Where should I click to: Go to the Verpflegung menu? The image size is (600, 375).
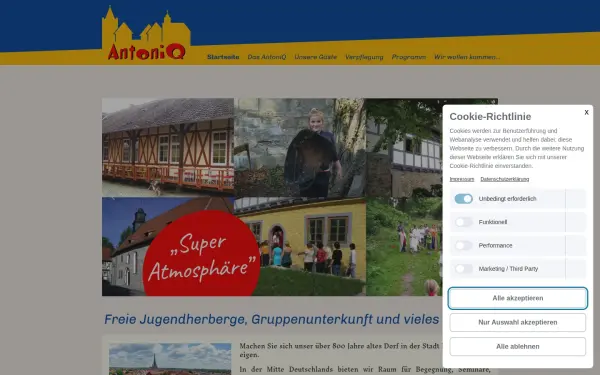pos(364,57)
